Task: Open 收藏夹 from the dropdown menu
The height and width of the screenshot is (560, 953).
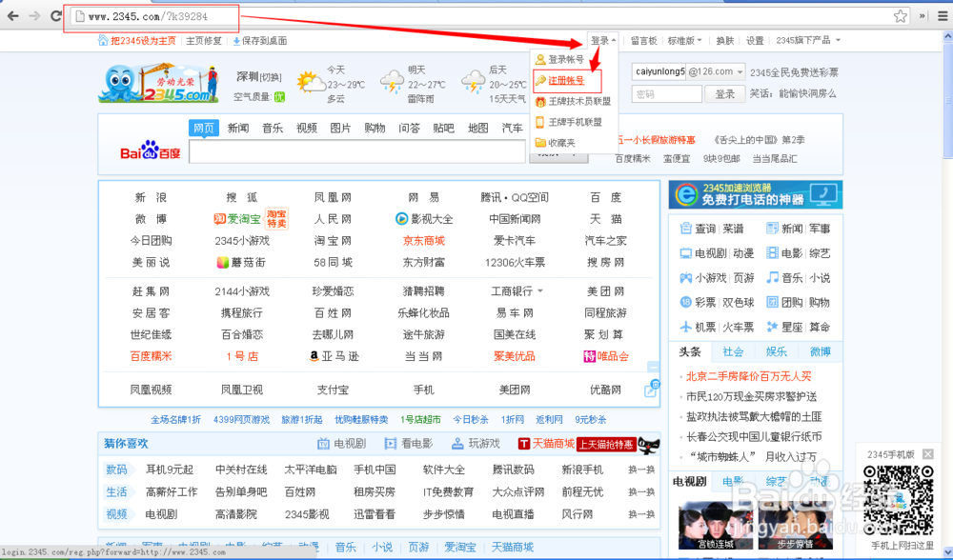Action: (556, 143)
